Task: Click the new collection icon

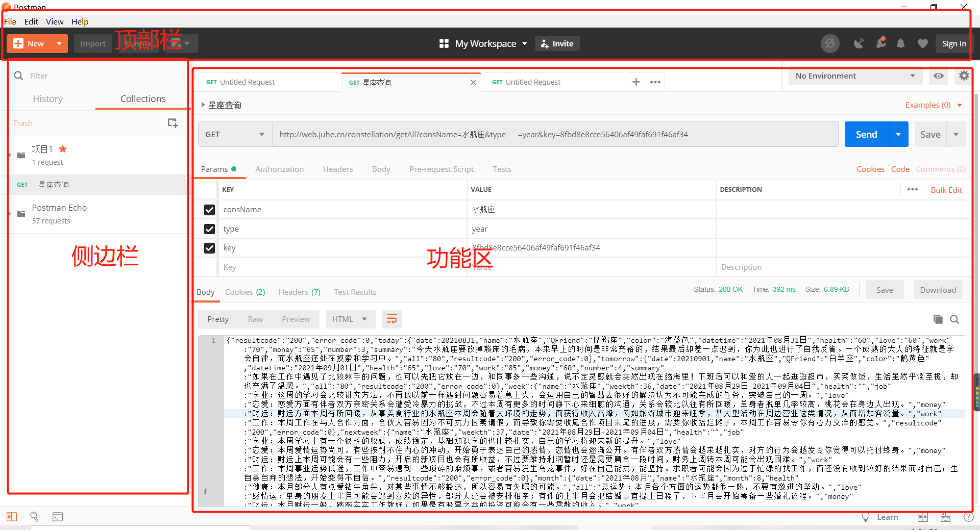Action: pyautogui.click(x=173, y=123)
